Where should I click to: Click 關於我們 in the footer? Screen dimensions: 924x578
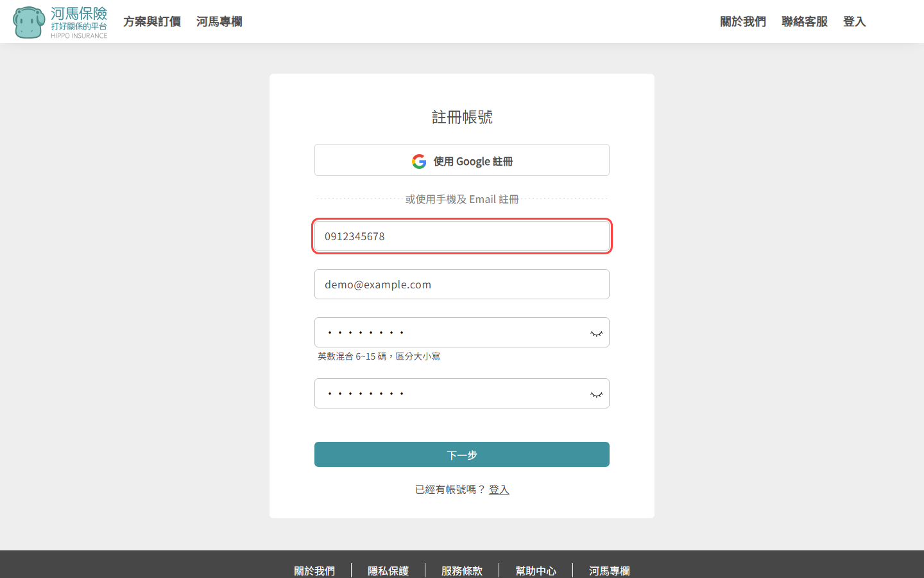[314, 570]
